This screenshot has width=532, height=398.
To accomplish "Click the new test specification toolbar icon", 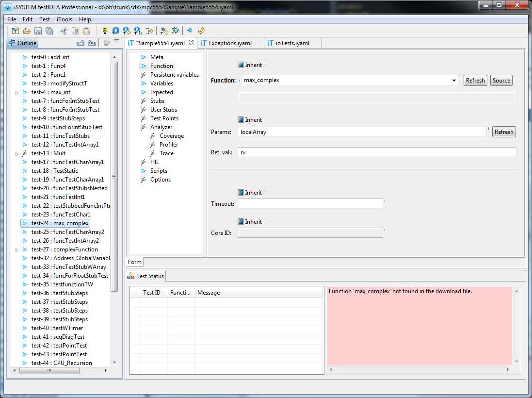I will (16, 31).
